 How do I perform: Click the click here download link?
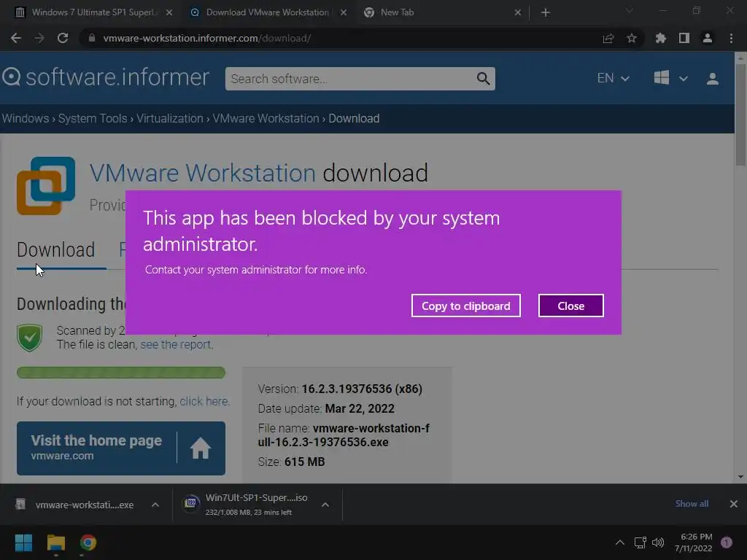(x=204, y=402)
